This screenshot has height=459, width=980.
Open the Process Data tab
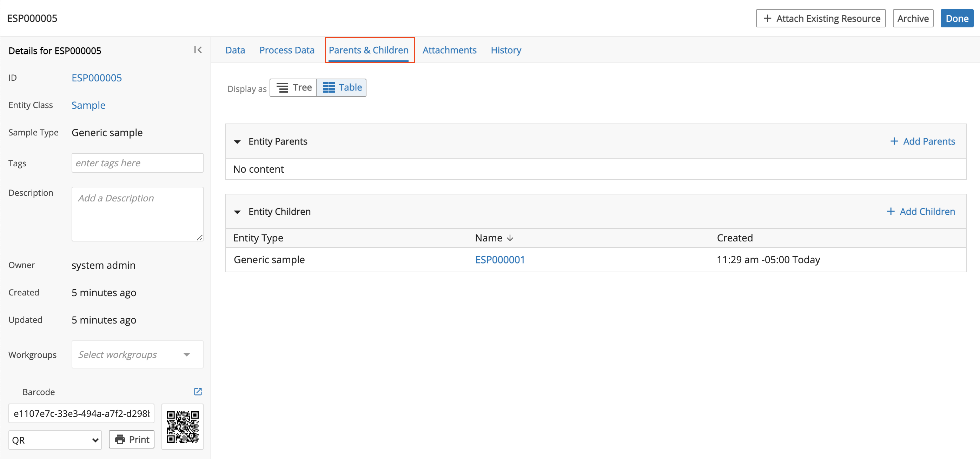[x=287, y=50]
